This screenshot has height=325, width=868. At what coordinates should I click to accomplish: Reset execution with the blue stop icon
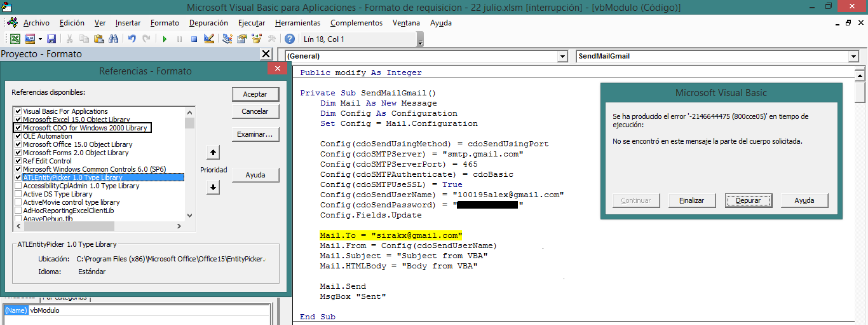click(194, 39)
